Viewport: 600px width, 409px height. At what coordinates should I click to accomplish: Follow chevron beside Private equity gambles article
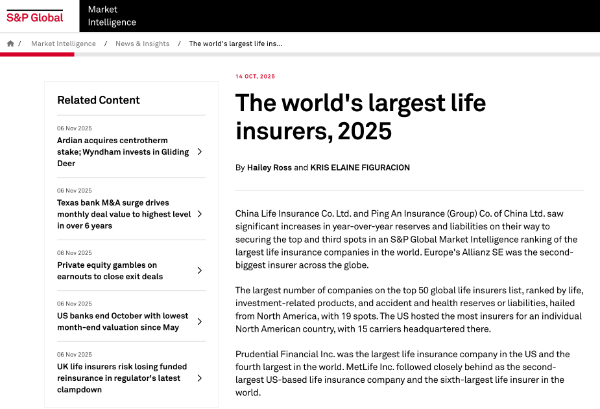(x=200, y=270)
